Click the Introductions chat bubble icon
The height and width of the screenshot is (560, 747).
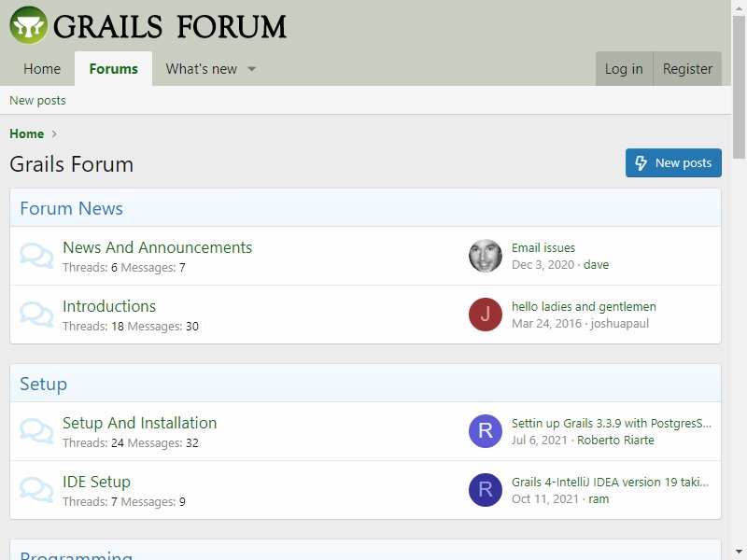36,315
